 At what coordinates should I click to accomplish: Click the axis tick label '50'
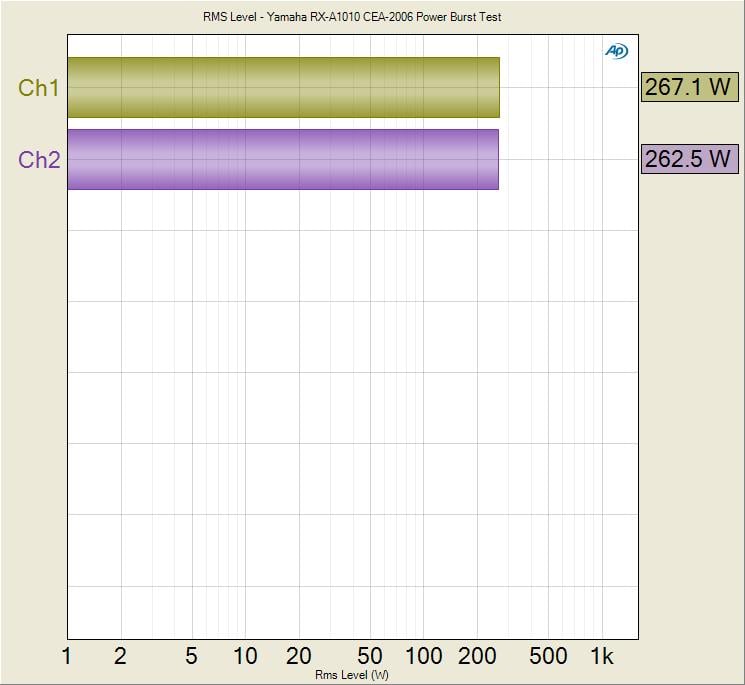click(370, 656)
